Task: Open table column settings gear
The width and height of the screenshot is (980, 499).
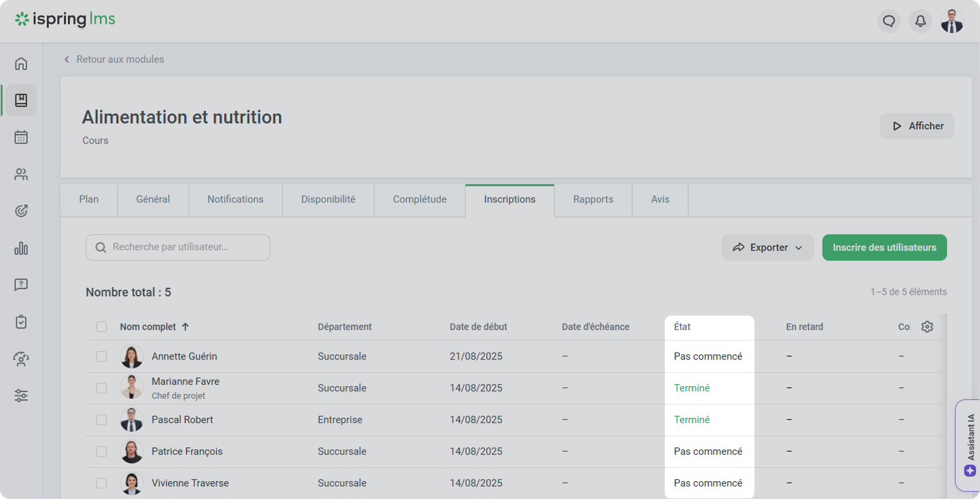Action: tap(927, 327)
